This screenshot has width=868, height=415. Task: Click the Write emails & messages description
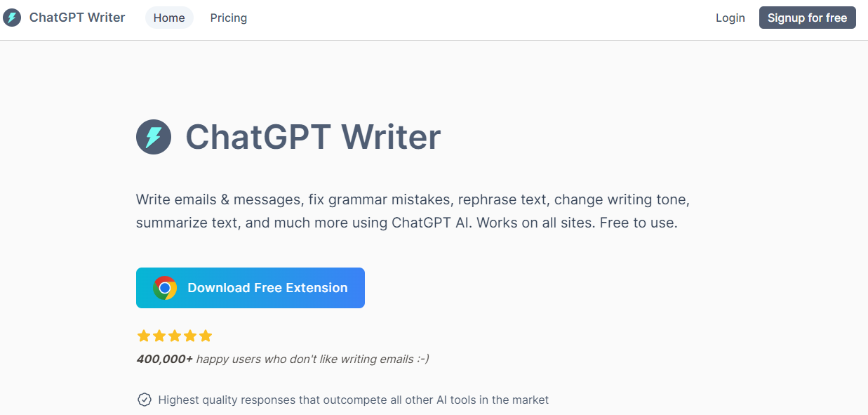413,211
